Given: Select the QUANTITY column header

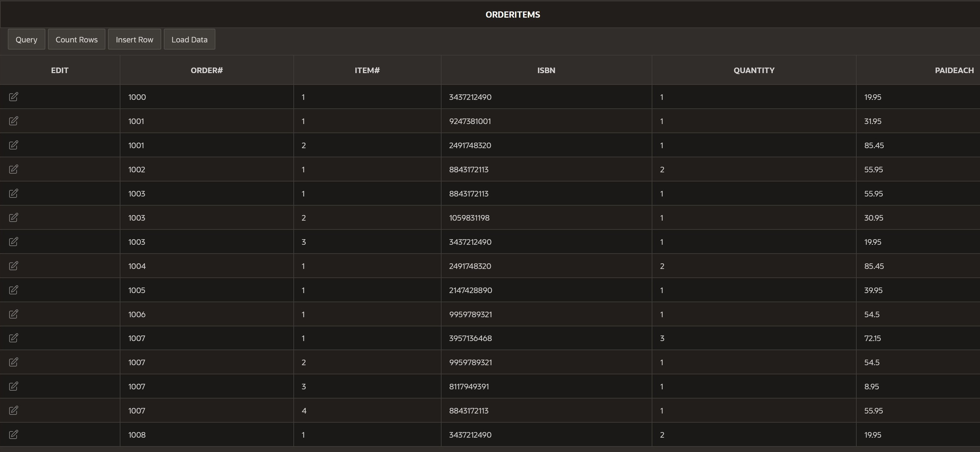Looking at the screenshot, I should 754,70.
